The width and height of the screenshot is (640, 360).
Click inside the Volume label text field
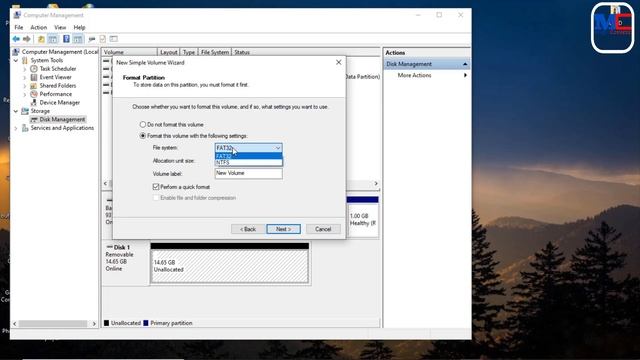pos(249,173)
